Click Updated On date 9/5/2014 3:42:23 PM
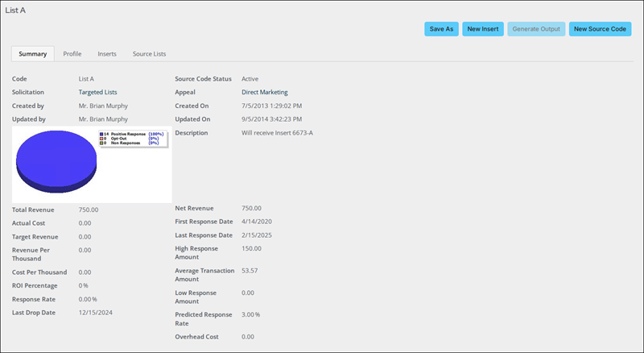Image resolution: width=644 pixels, height=353 pixels. pos(271,119)
